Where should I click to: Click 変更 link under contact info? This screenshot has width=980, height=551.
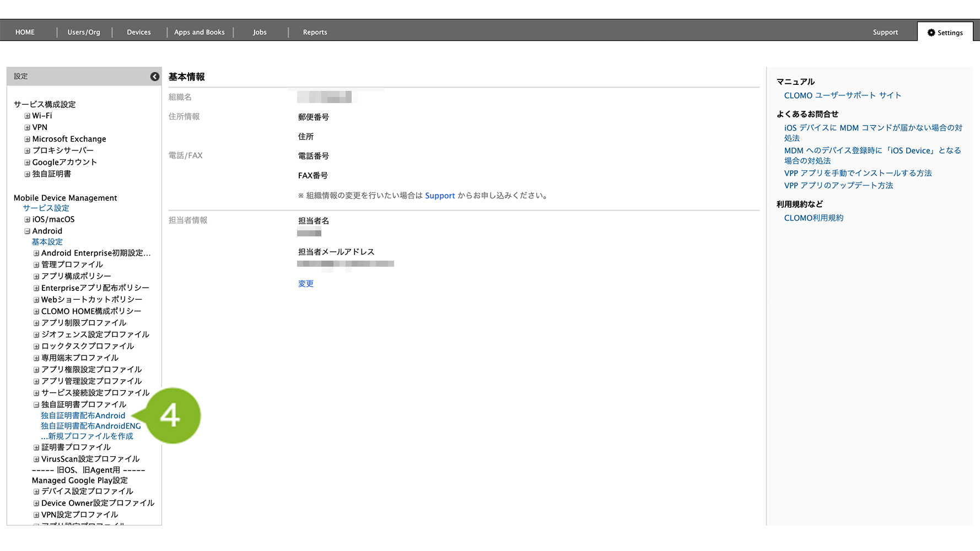tap(305, 284)
